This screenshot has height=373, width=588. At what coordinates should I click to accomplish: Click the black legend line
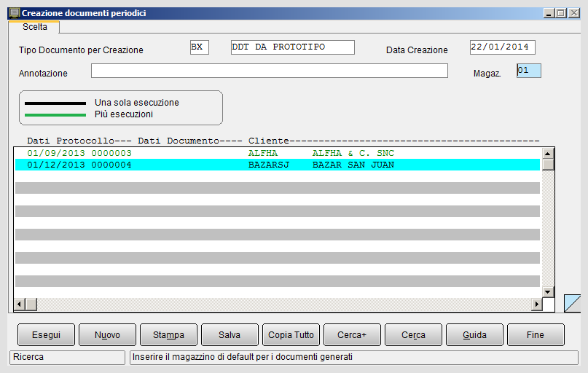click(55, 103)
